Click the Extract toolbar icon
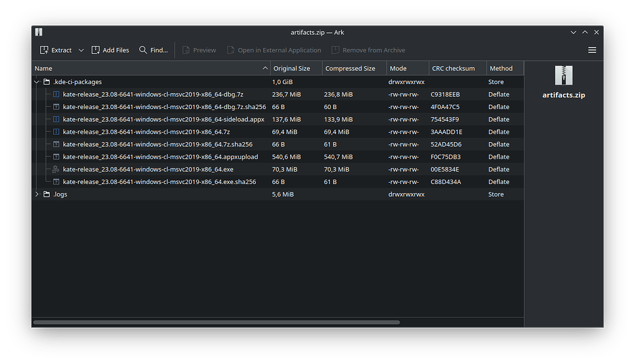This screenshot has width=635, height=364. point(44,50)
